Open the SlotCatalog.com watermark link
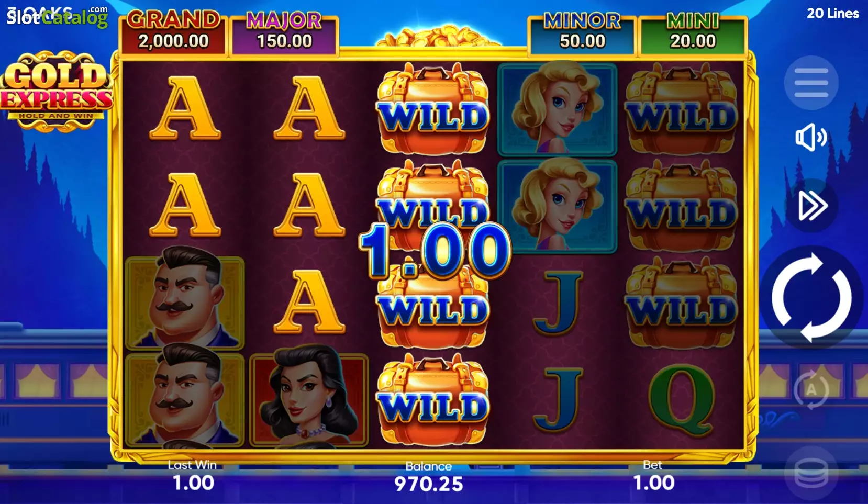This screenshot has width=868, height=504. pyautogui.click(x=57, y=17)
